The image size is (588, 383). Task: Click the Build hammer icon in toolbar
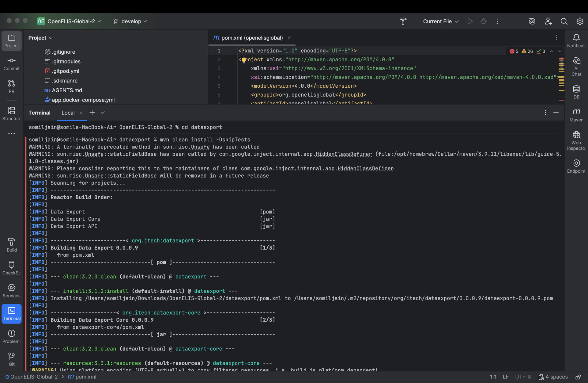[403, 21]
